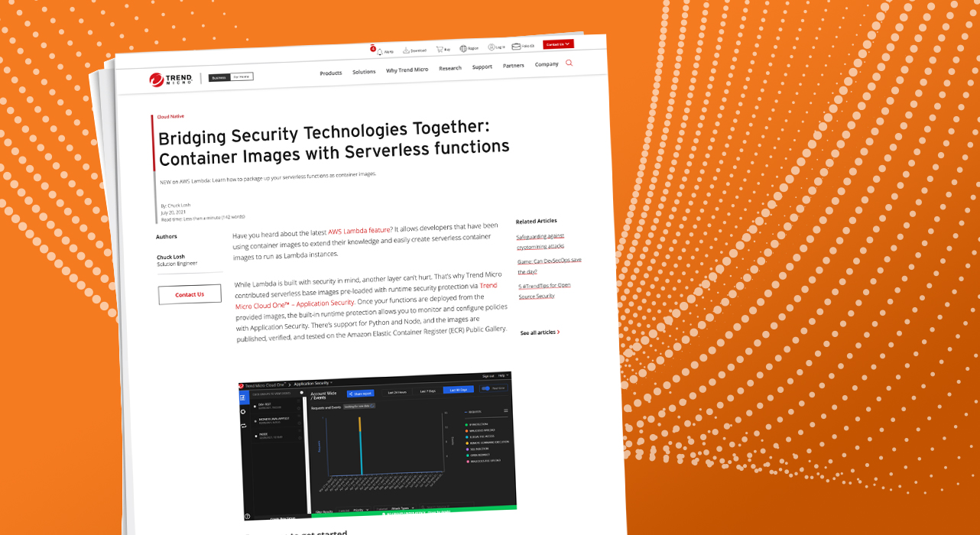Click the outlined Contact Us button

pyautogui.click(x=190, y=294)
